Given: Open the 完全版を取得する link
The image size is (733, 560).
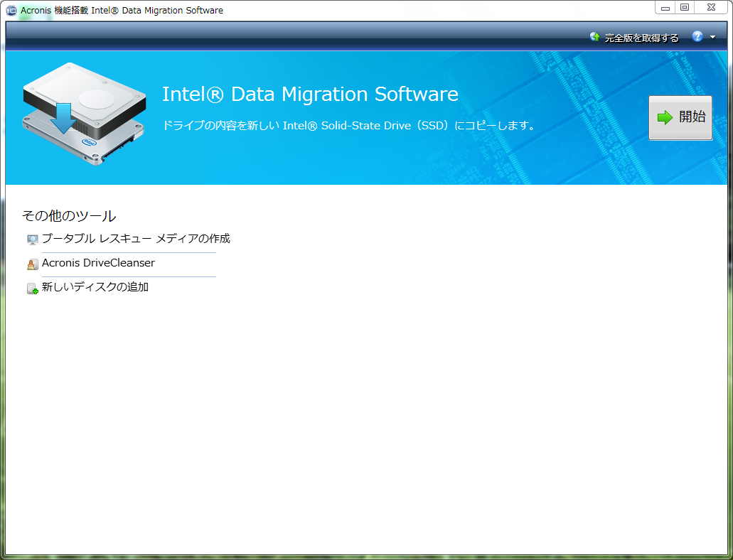Looking at the screenshot, I should (x=641, y=38).
